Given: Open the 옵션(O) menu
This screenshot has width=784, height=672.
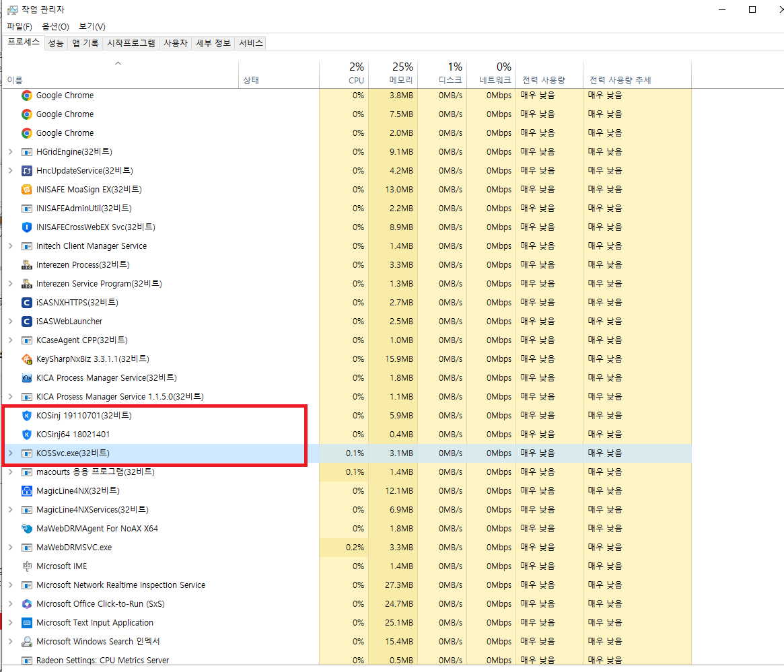Looking at the screenshot, I should (x=55, y=26).
